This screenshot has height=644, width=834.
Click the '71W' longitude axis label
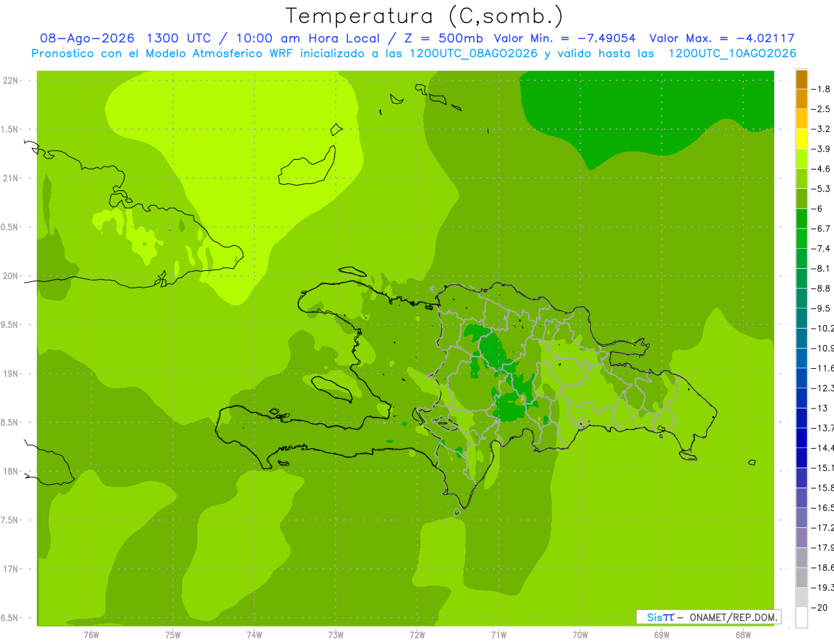point(498,635)
